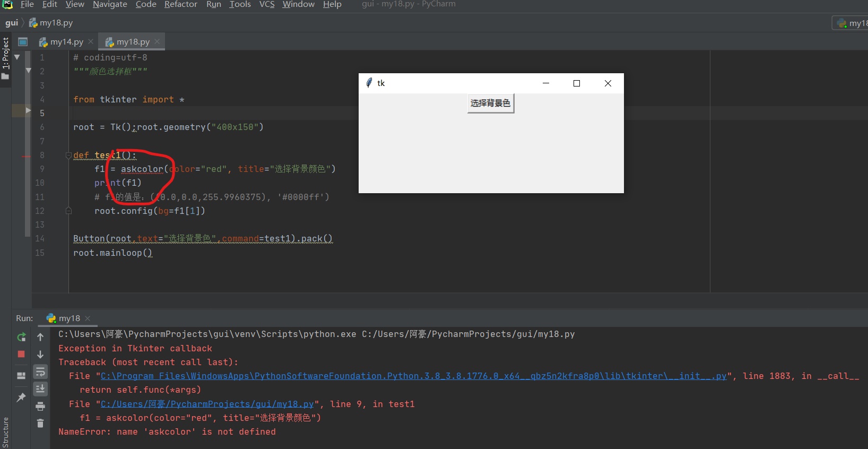Collapse the docstring fold on line 2
The image size is (868, 449).
(29, 70)
